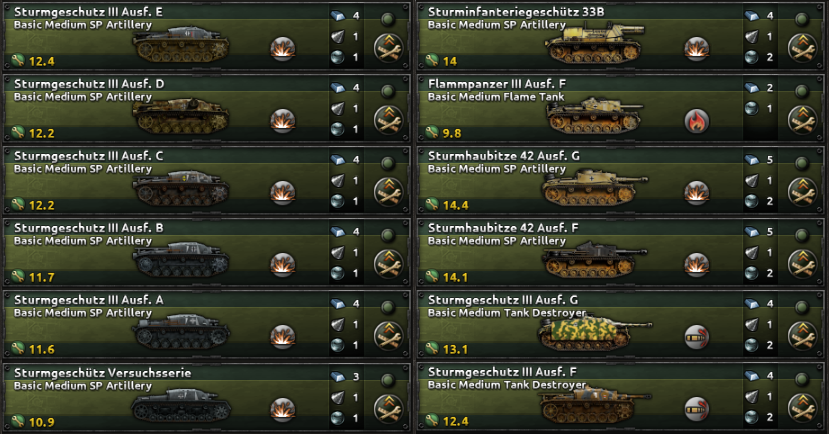The image size is (829, 434).
Task: Click the shell icon for Sturmgeschutz III Ausf. F
Action: coord(697,409)
